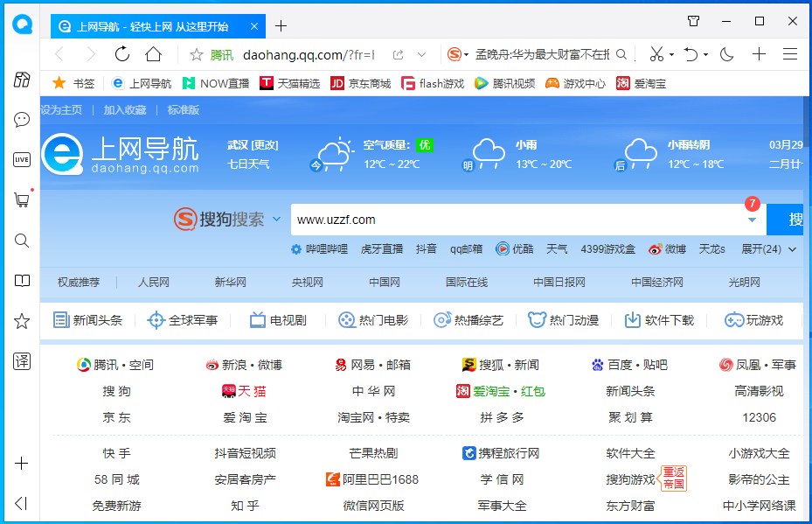This screenshot has width=812, height=524.
Task: Open the skin wardrobe icon in title bar
Action: point(693,21)
